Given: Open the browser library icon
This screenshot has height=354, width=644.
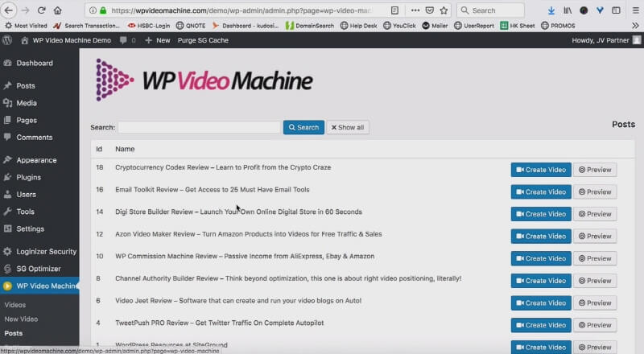Looking at the screenshot, I should pyautogui.click(x=568, y=10).
